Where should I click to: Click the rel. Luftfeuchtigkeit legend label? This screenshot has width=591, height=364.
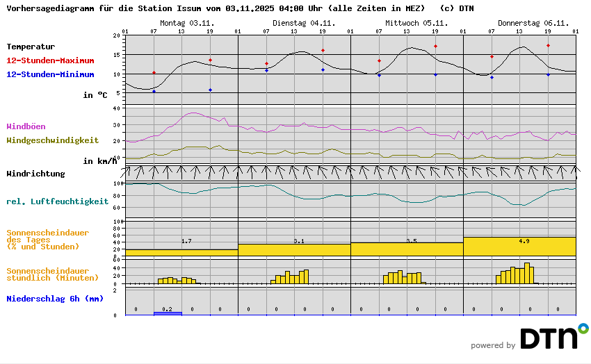point(57,201)
